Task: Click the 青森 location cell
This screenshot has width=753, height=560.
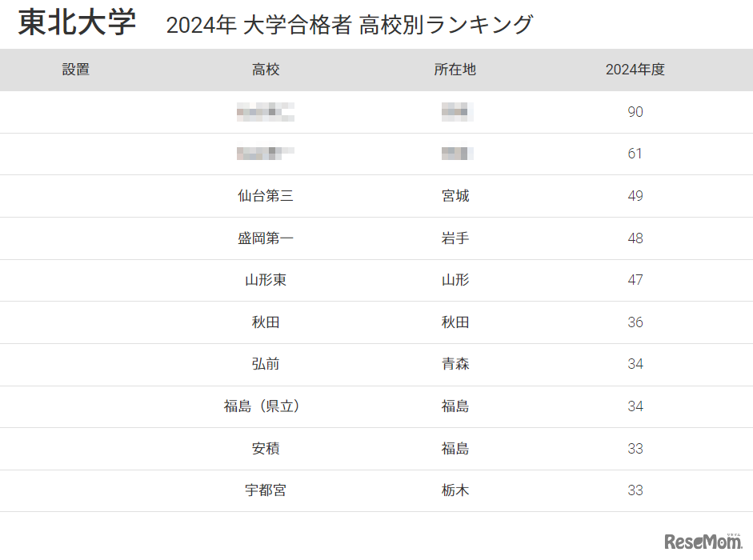Action: click(x=455, y=364)
